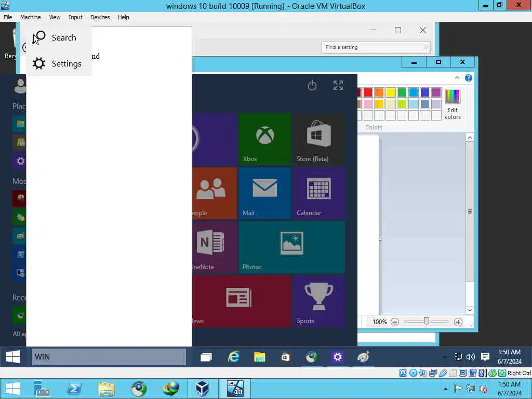The width and height of the screenshot is (532, 399).
Task: Open the VirtualBox Help menu
Action: point(123,17)
